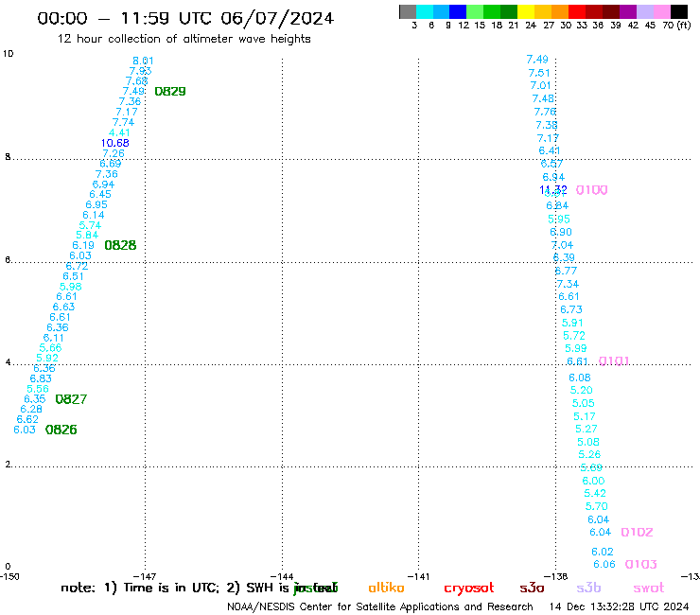Viewport: 700px width, 615px height.
Task: Pick the black swatch at the legend's end
Action: click(679, 11)
